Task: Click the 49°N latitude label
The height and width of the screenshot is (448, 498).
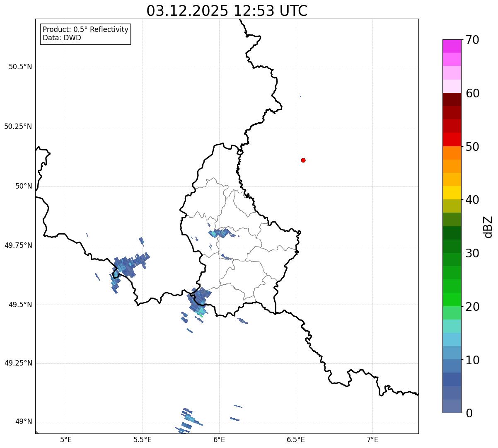Action: (24, 422)
